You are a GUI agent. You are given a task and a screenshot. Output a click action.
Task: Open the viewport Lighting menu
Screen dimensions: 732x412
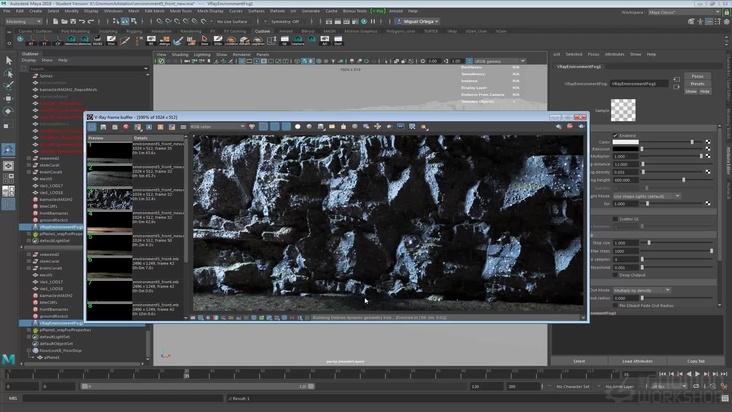pyautogui.click(x=202, y=55)
